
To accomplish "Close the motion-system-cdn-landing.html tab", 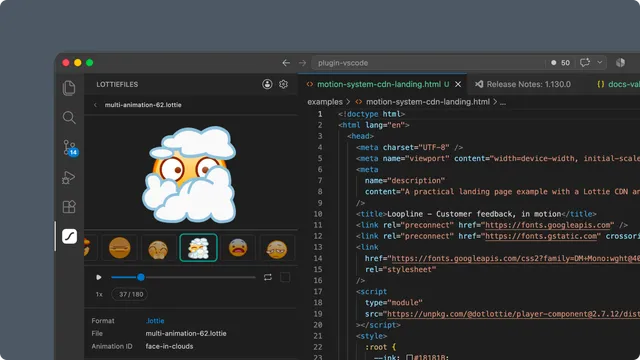I will pyautogui.click(x=458, y=84).
